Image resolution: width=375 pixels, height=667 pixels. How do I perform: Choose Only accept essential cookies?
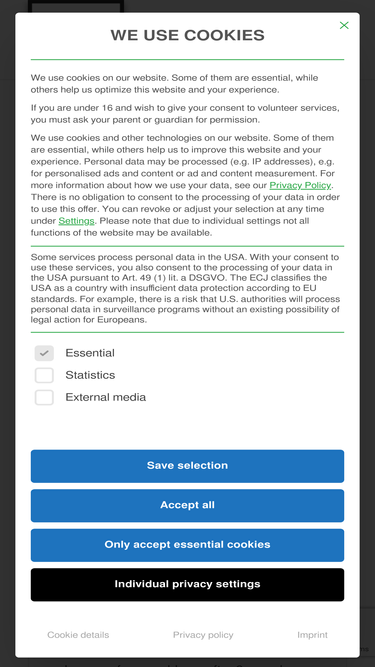[x=188, y=545]
